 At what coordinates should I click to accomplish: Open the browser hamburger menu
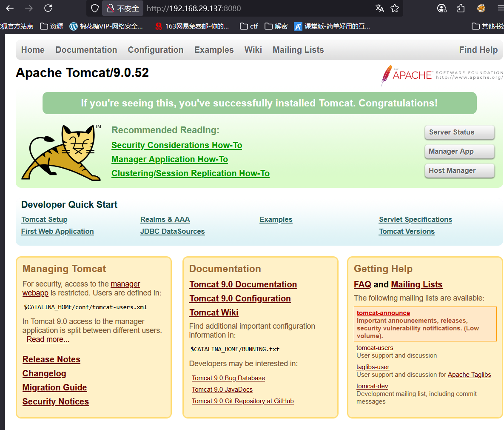click(500, 9)
